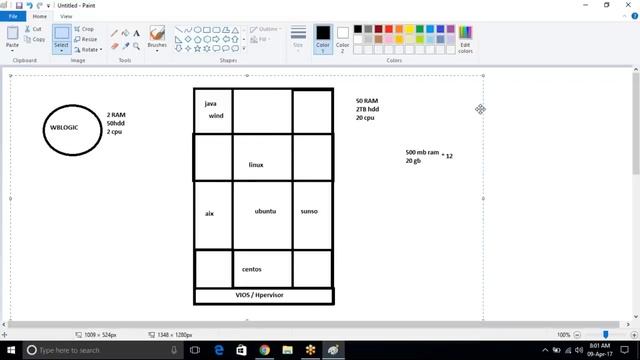Activate Color 2 background selector
The height and width of the screenshot is (360, 640).
coord(342,39)
